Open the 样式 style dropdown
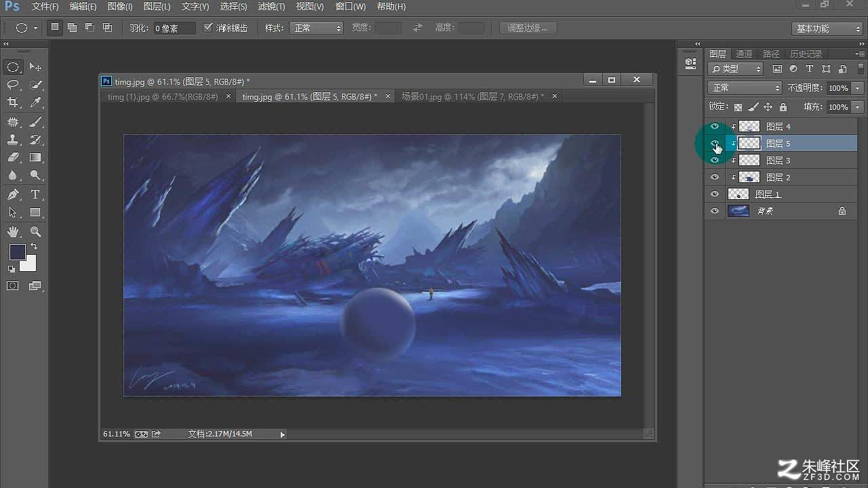The image size is (868, 488). point(317,28)
